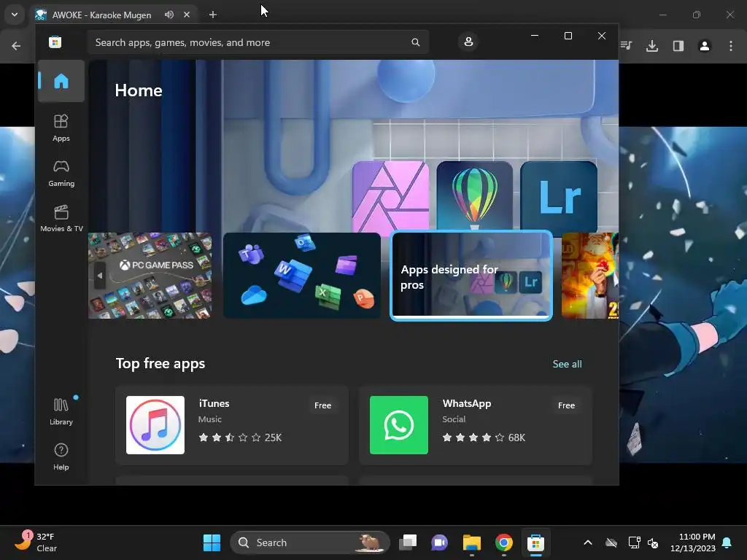Open the Chrome profile icon
Screen dimensions: 747x560
click(x=704, y=46)
